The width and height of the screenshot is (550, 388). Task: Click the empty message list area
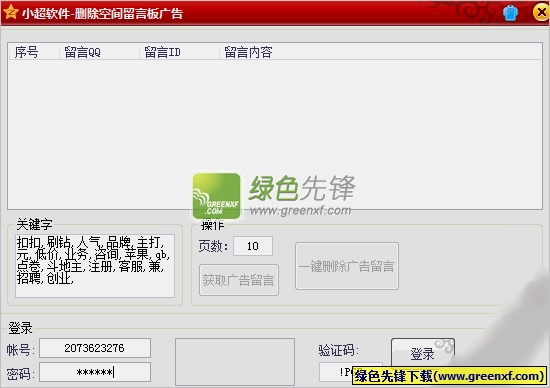[275, 134]
